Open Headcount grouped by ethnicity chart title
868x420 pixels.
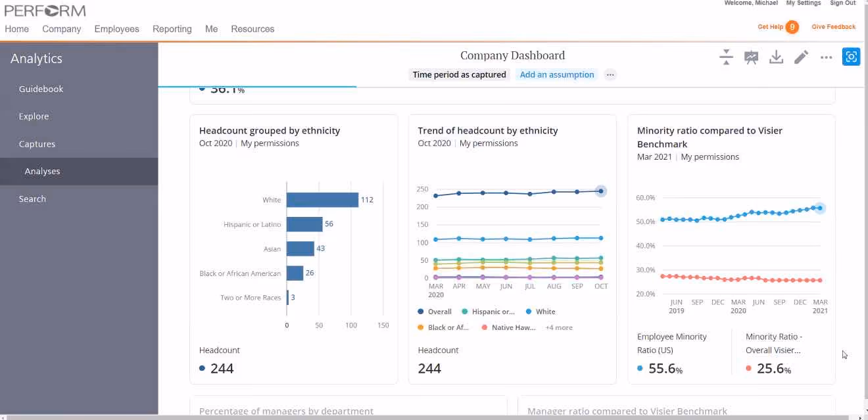[270, 130]
